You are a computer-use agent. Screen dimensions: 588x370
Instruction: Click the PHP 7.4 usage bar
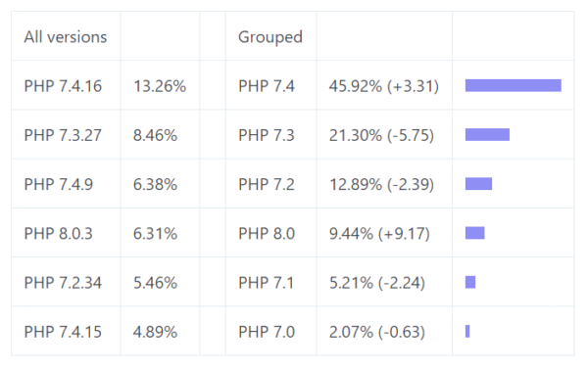pos(513,85)
